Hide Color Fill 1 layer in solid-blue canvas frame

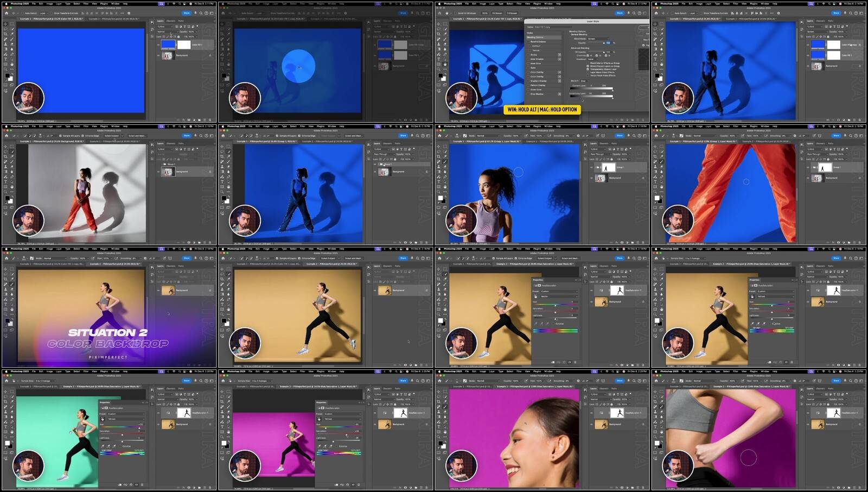[x=158, y=45]
